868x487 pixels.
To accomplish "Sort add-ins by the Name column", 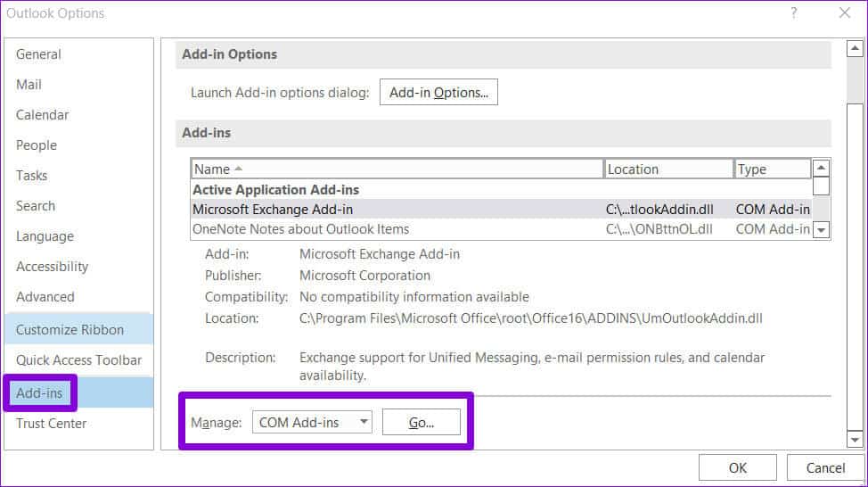I will 397,169.
